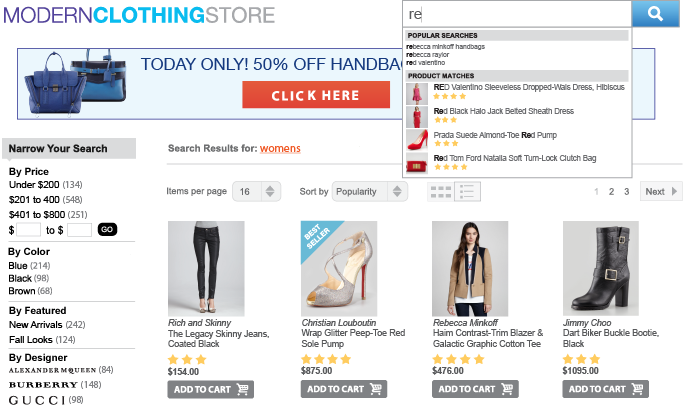The image size is (684, 412).
Task: Click the CLICK HERE banner button
Action: tap(316, 95)
